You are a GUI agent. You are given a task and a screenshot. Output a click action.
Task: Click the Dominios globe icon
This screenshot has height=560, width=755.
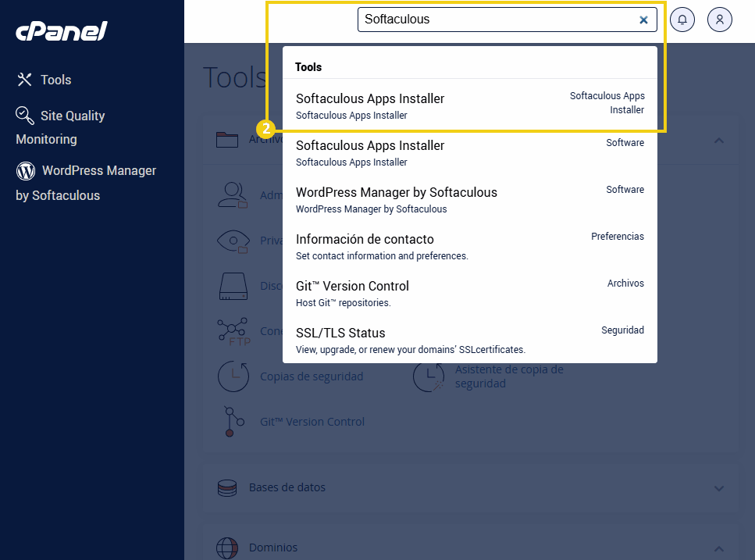tap(227, 548)
